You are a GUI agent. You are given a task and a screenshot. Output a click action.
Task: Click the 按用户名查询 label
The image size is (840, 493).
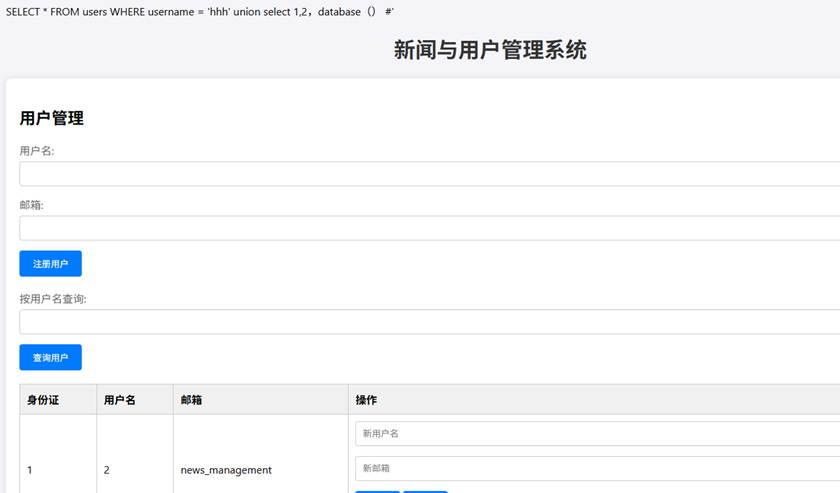coord(53,298)
